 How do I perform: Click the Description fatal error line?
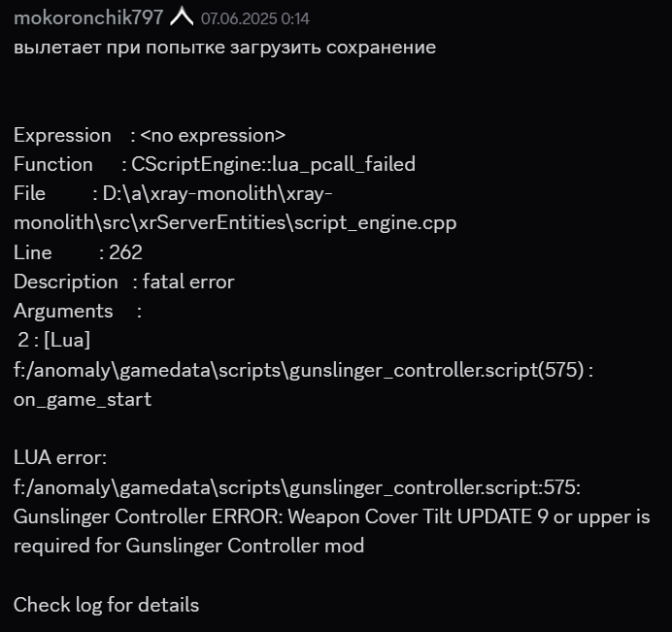124,282
